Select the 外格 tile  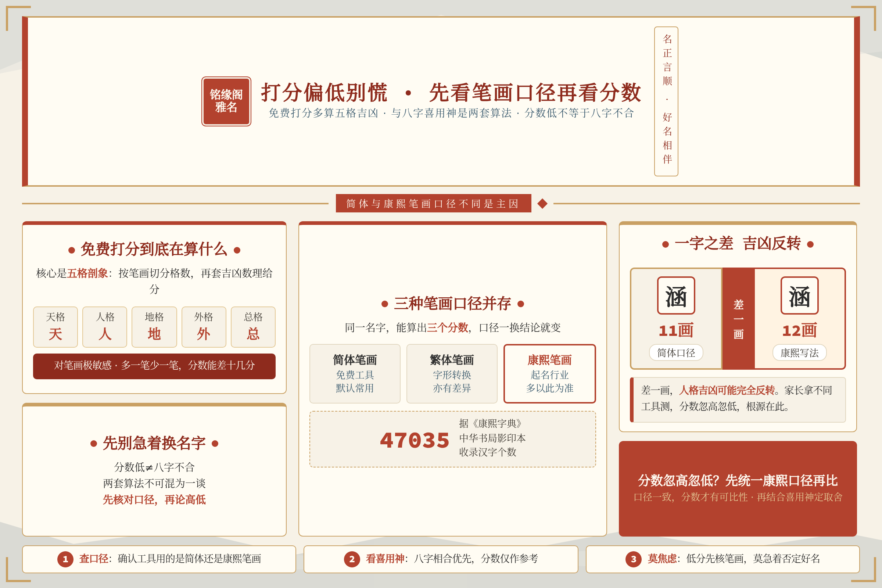coord(204,327)
